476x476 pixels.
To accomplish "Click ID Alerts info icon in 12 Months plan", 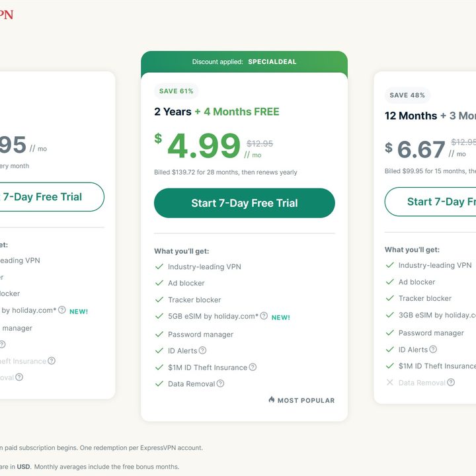I will click(433, 349).
